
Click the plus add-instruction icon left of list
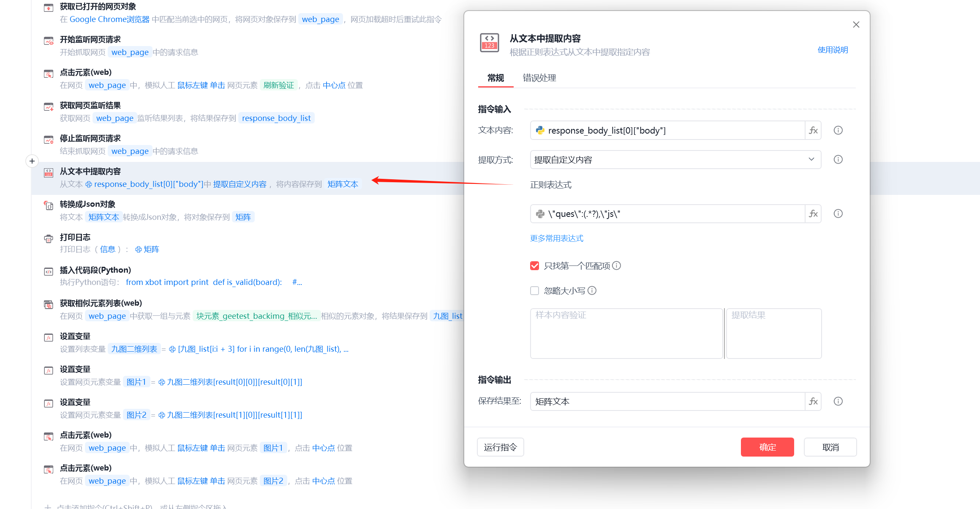[32, 161]
